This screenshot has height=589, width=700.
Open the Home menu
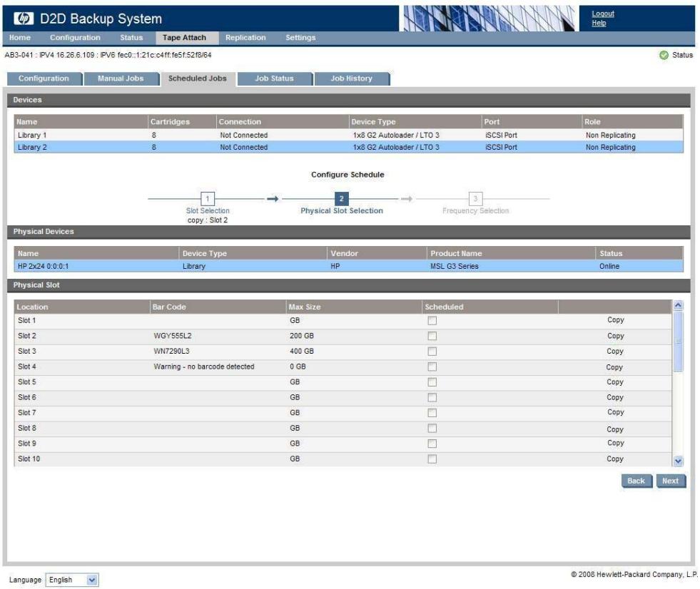click(20, 38)
